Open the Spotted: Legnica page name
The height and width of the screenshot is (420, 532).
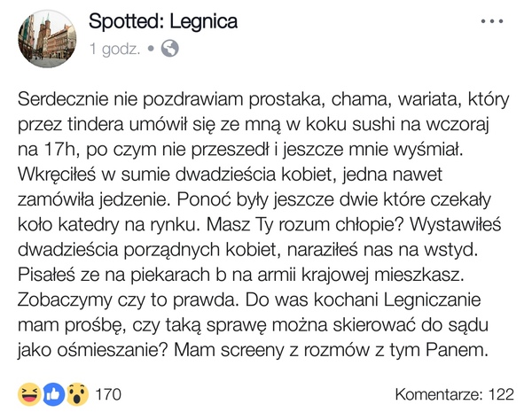point(164,21)
